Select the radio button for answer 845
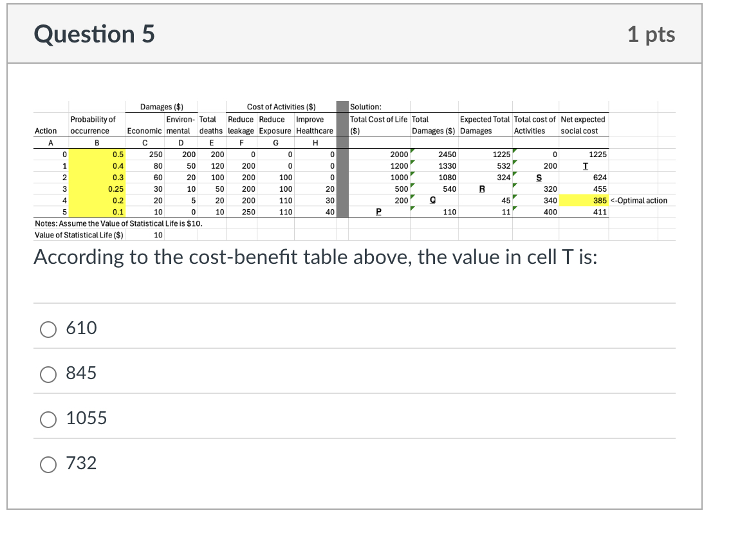Image resolution: width=731 pixels, height=560 pixels. click(48, 374)
